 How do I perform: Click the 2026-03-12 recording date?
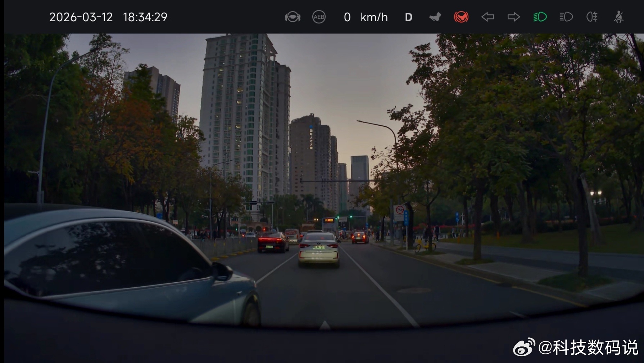click(81, 17)
